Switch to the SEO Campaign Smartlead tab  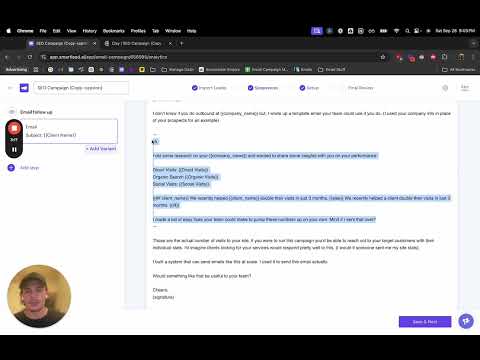[61, 43]
